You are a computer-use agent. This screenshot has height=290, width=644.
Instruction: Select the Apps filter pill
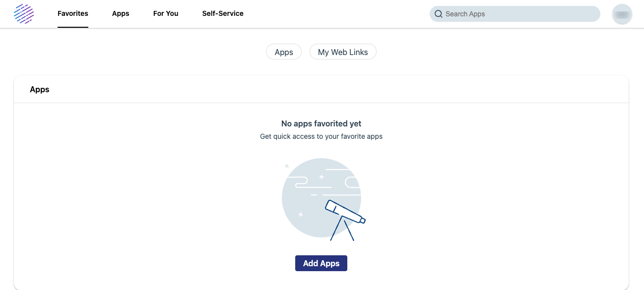[284, 52]
